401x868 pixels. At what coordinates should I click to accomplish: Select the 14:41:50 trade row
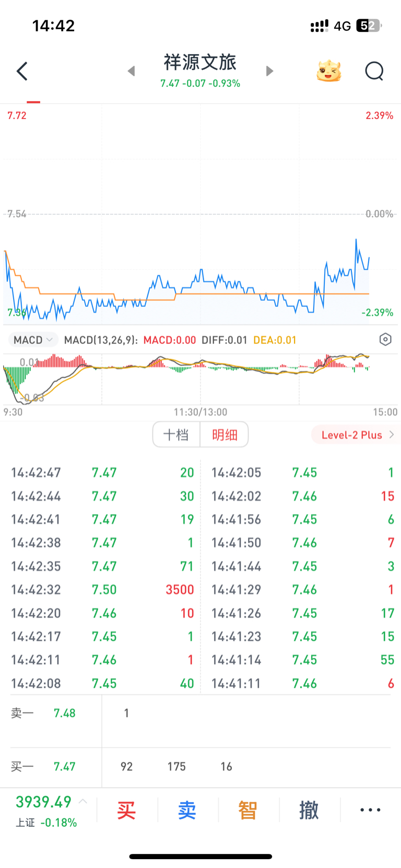[302, 543]
